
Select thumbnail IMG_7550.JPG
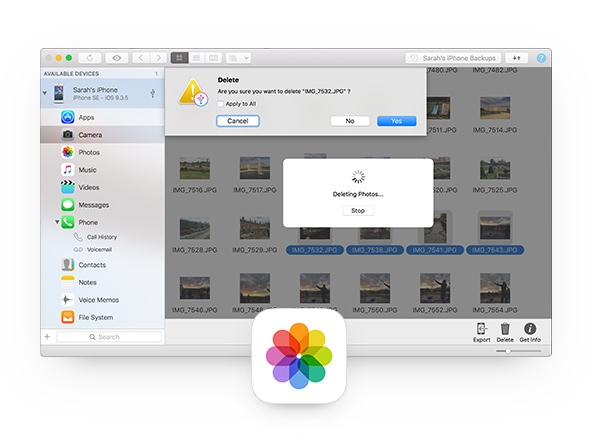[375, 288]
